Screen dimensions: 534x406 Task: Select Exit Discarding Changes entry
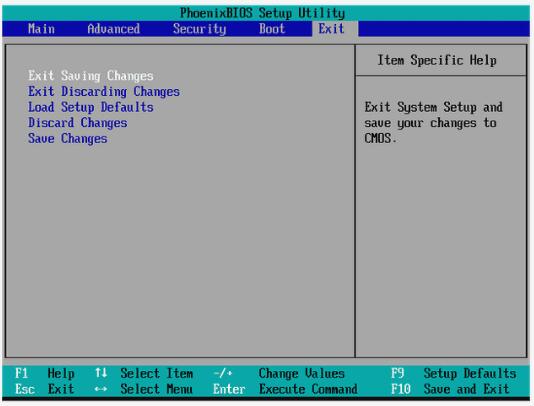[x=104, y=91]
